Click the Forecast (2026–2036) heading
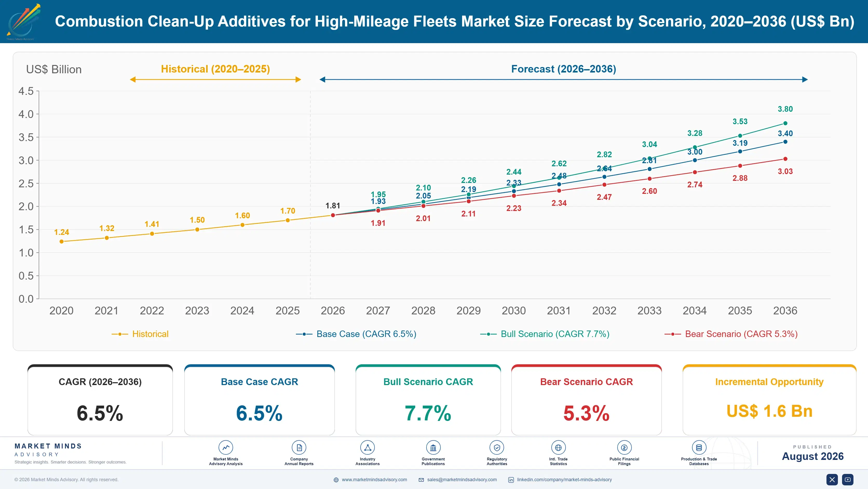The height and width of the screenshot is (489, 868). [x=564, y=69]
